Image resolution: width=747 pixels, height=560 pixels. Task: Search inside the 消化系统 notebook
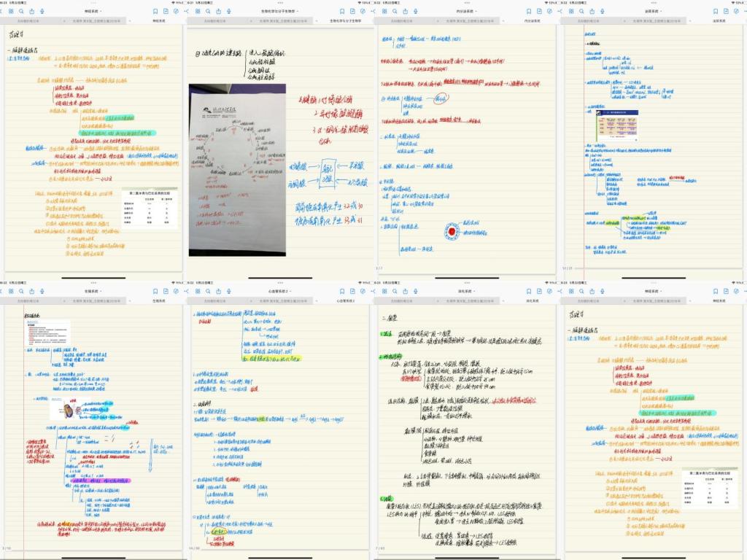(395, 292)
